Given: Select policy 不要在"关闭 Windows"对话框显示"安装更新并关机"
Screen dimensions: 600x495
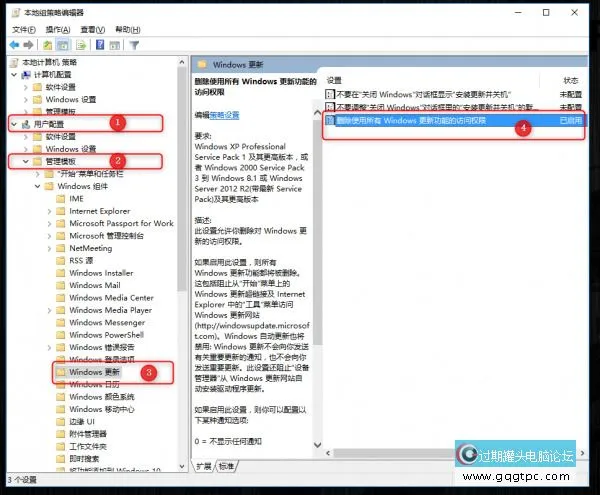Looking at the screenshot, I should click(x=423, y=94).
